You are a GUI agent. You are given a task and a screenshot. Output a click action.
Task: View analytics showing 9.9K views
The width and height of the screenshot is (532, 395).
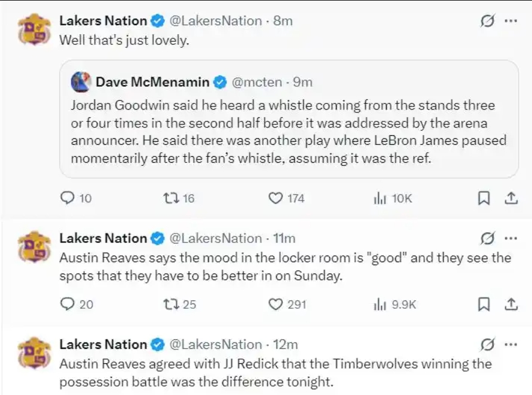point(380,304)
